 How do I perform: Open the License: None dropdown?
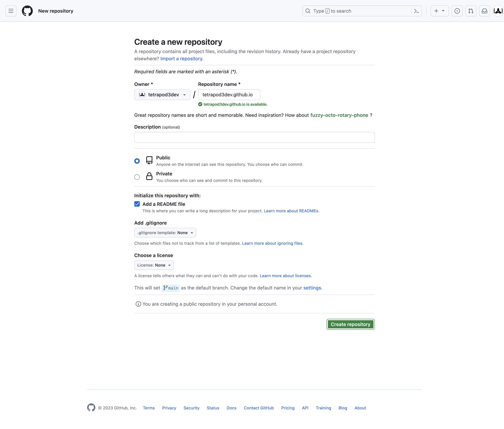pos(154,265)
